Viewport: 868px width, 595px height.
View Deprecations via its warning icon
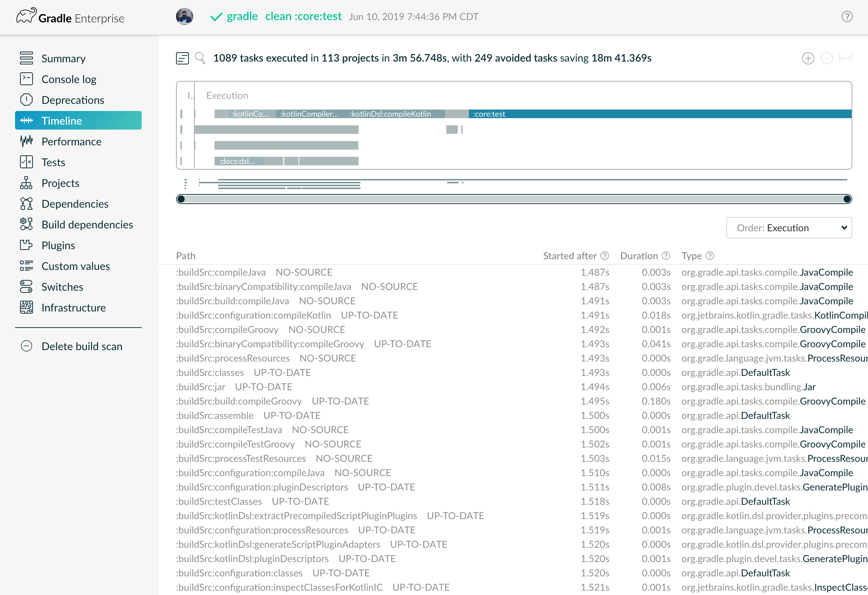[26, 100]
